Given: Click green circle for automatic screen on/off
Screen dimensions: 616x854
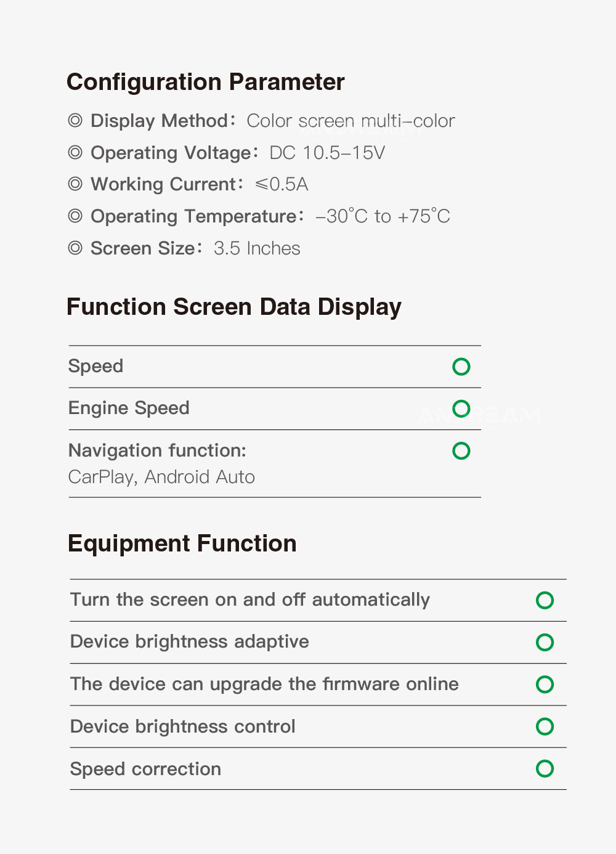Looking at the screenshot, I should [545, 600].
